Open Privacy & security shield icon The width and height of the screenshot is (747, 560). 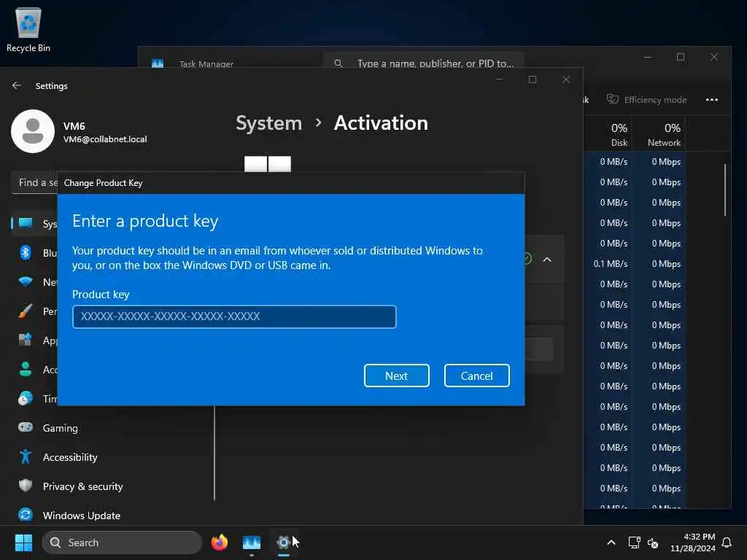coord(26,486)
